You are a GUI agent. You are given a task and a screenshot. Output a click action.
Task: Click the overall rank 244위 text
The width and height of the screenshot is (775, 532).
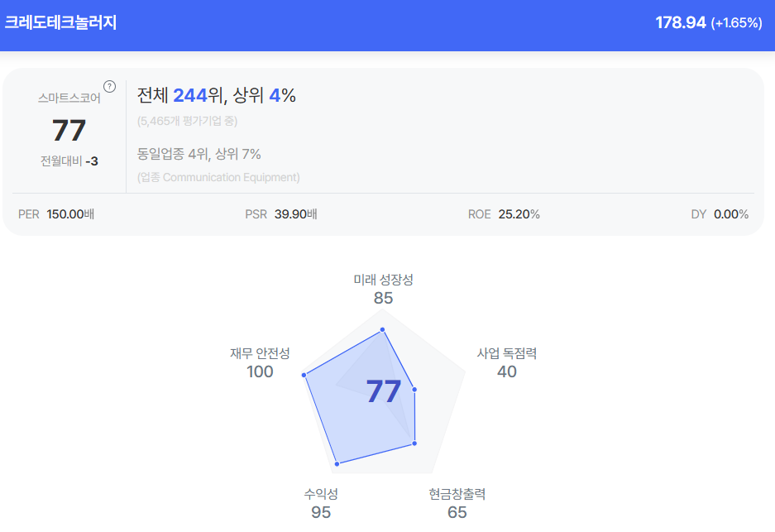click(197, 96)
